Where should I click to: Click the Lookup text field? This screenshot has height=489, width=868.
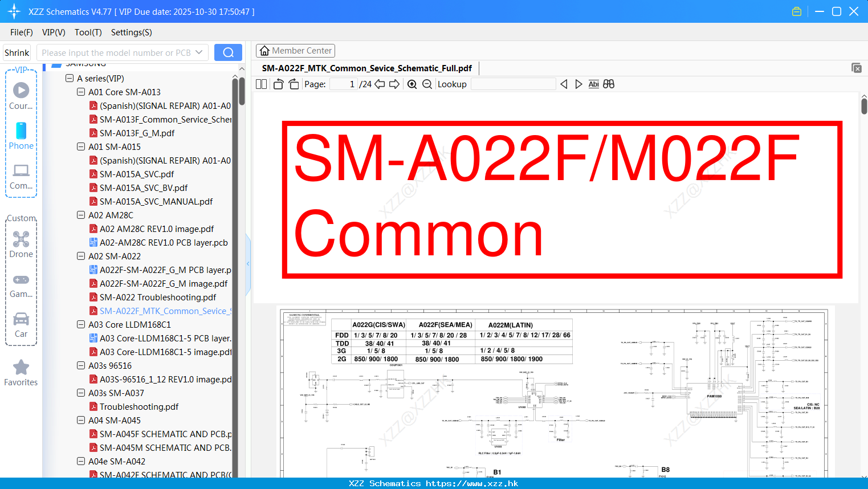(x=513, y=84)
